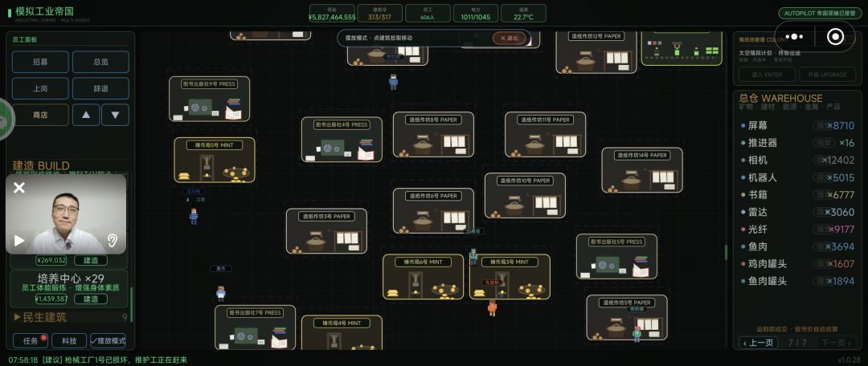The height and width of the screenshot is (366, 868).
Task: Select the 图书出版社9号 PRESS building
Action: coord(209,99)
